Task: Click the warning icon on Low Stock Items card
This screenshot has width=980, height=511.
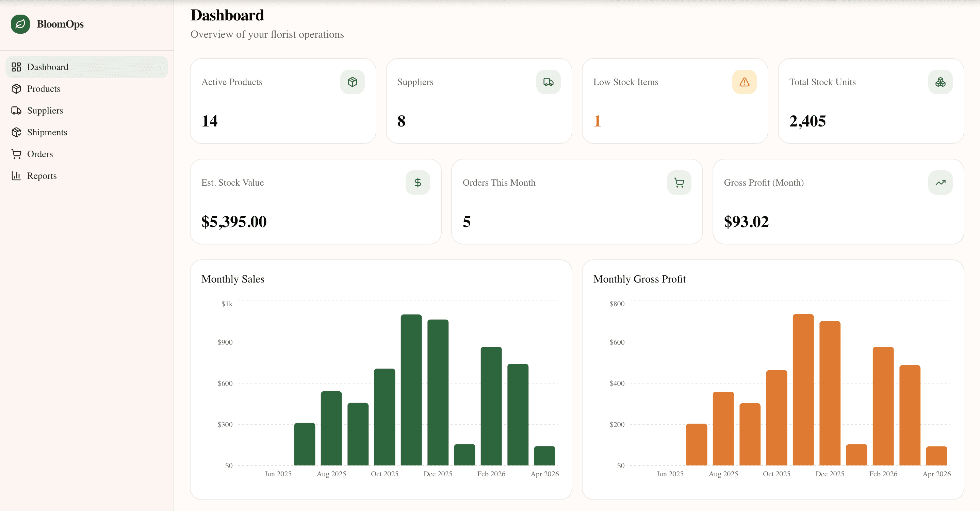Action: (744, 81)
